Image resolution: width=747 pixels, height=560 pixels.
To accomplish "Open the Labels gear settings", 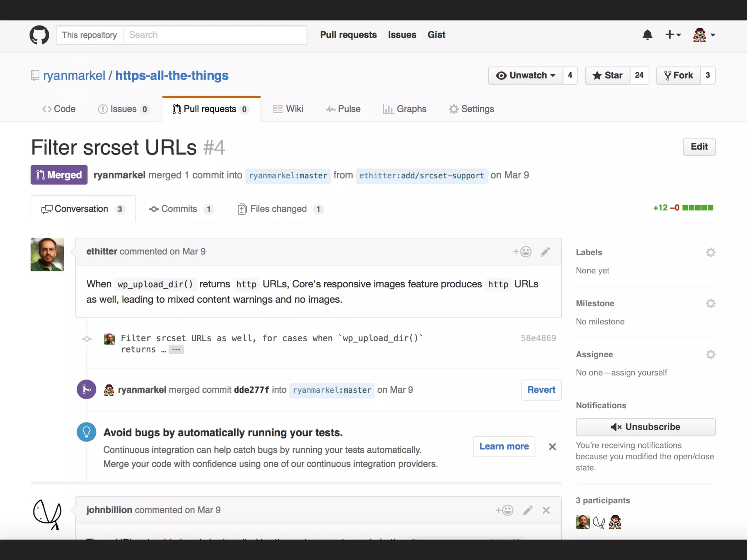I will coord(710,252).
